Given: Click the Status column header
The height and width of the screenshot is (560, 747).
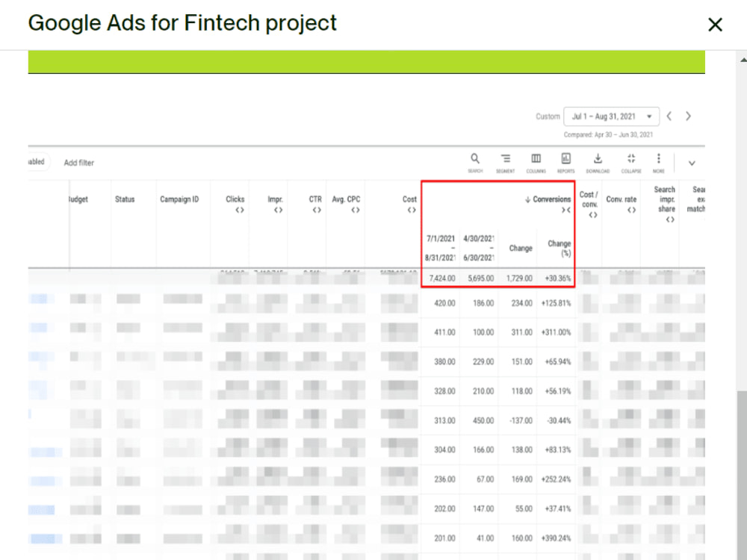Looking at the screenshot, I should click(125, 199).
